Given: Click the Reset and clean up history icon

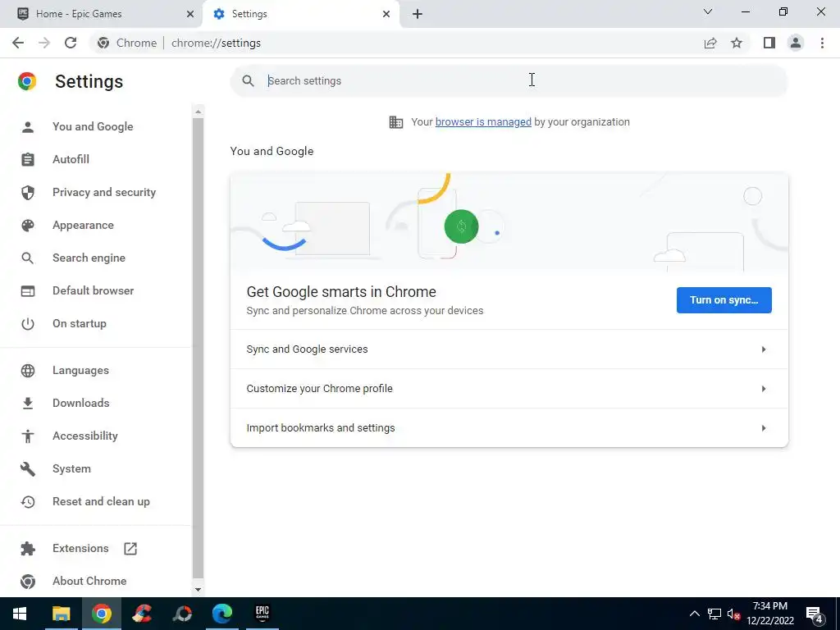Looking at the screenshot, I should point(28,502).
